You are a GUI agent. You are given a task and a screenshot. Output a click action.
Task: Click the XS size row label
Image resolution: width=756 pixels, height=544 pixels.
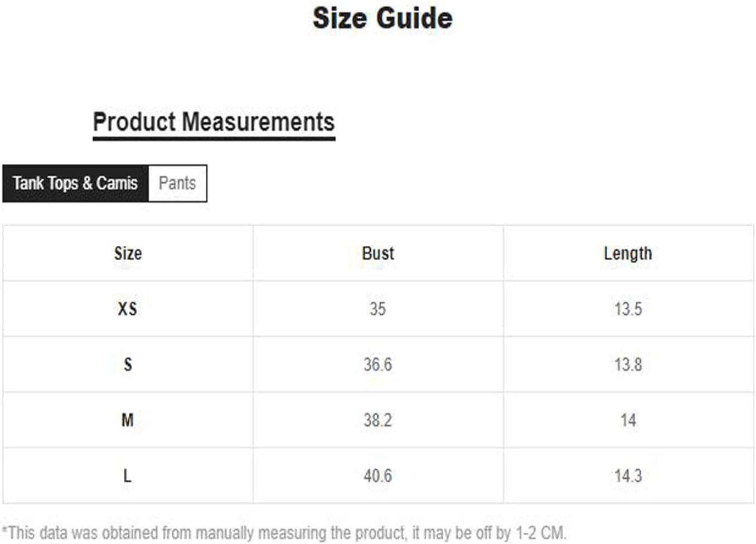pos(128,309)
